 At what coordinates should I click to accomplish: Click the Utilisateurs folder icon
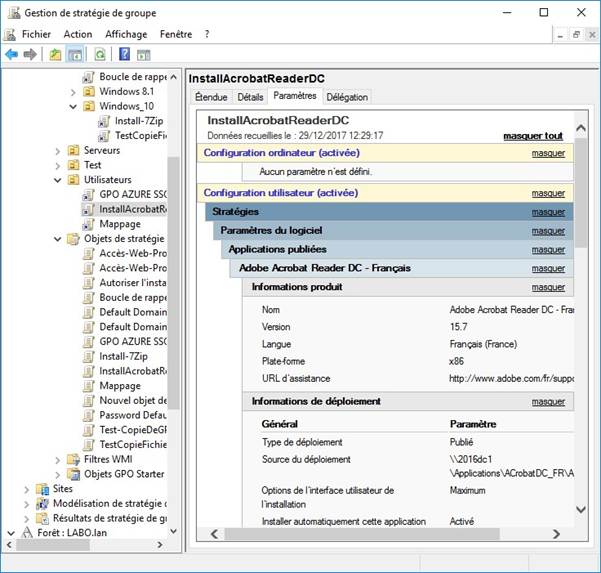pyautogui.click(x=73, y=180)
